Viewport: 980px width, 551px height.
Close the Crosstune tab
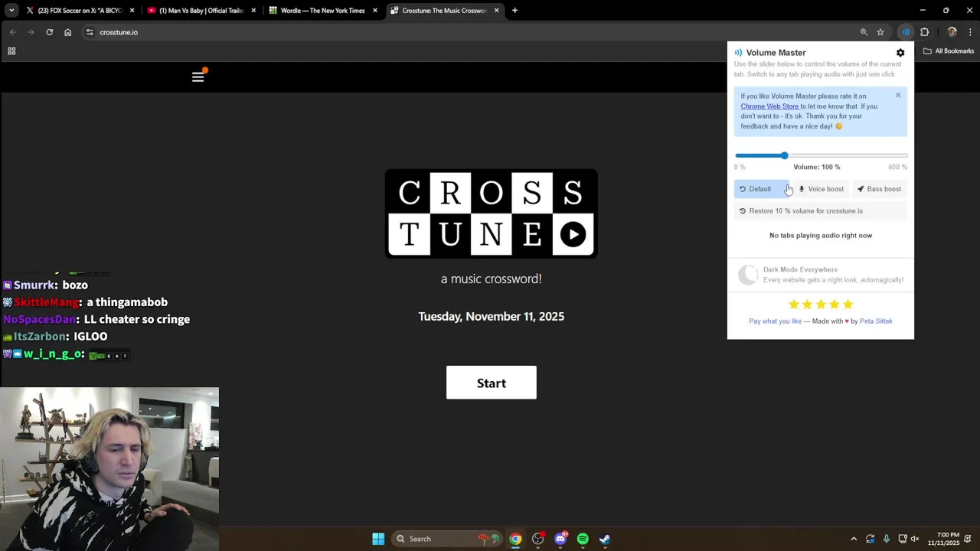(x=496, y=11)
